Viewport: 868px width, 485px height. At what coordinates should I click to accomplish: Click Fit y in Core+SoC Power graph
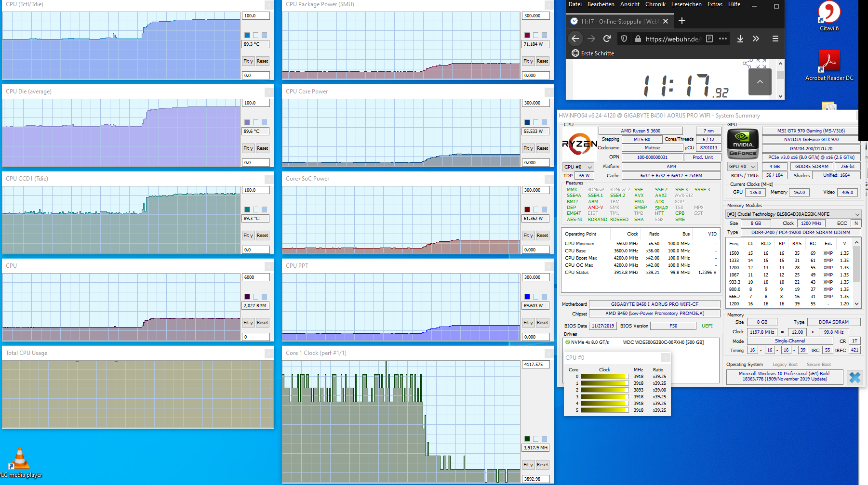tap(528, 236)
